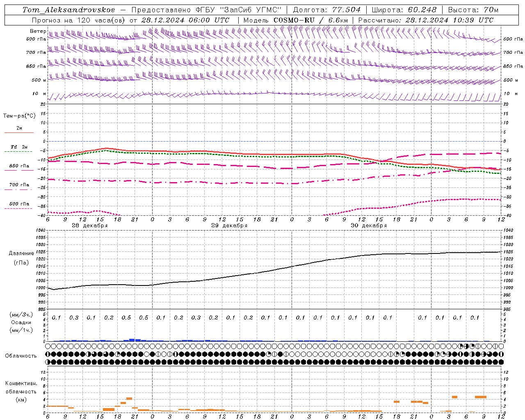
Task: Click the 'Осадки' precipitation label
Action: (x=21, y=322)
